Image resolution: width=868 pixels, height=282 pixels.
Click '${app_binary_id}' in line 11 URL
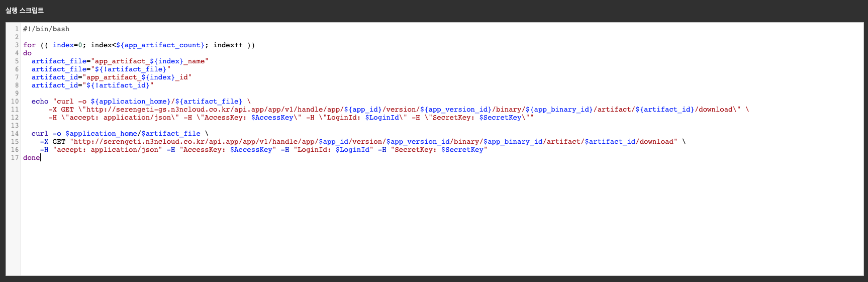(559, 110)
